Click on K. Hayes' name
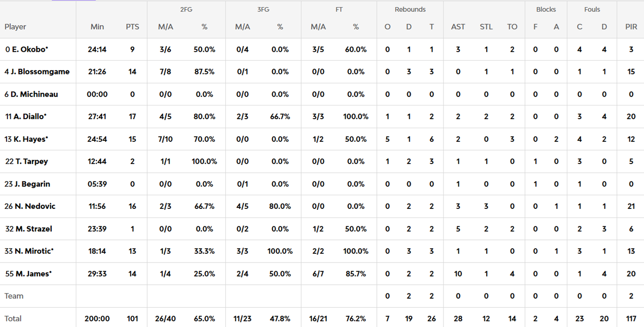 click(31, 139)
